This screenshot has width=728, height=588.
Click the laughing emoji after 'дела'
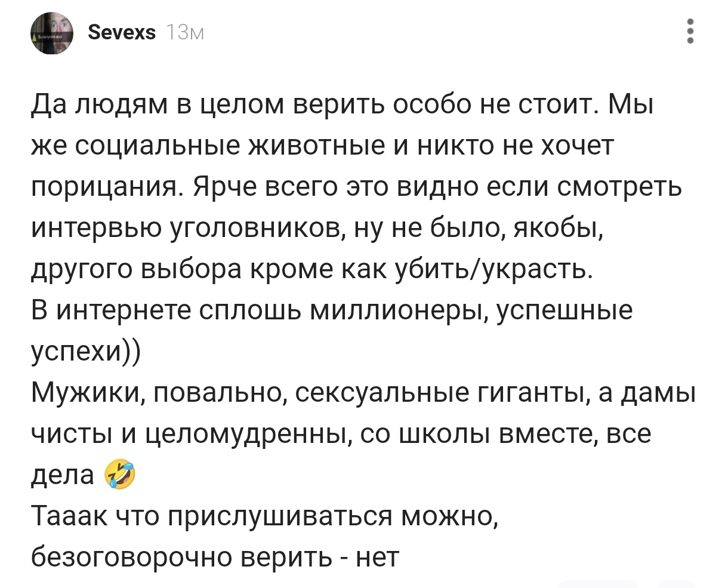(x=120, y=475)
